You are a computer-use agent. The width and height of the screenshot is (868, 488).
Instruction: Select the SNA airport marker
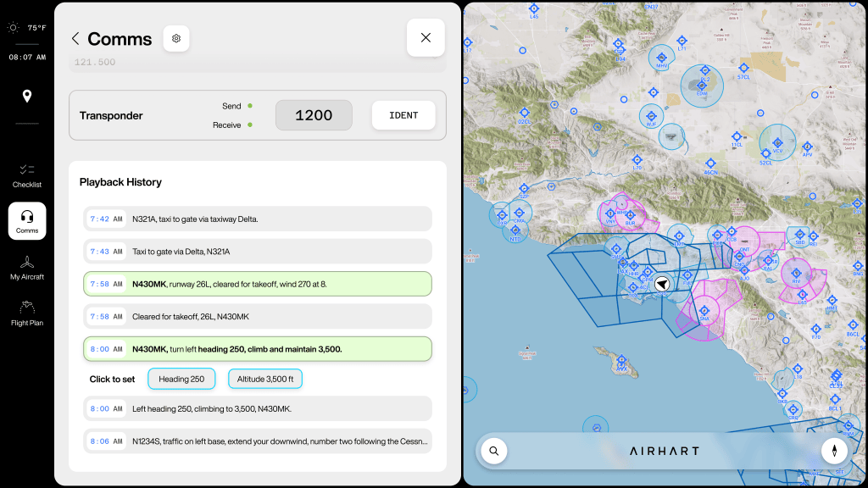704,312
